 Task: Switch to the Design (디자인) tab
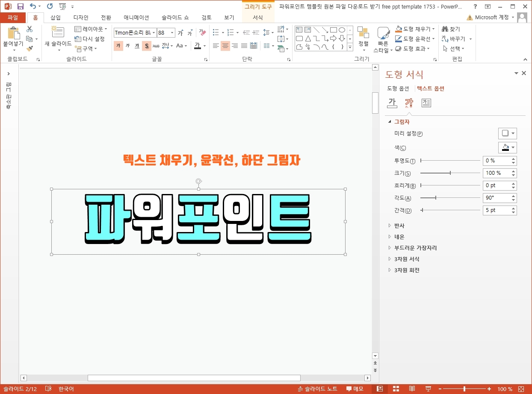pyautogui.click(x=81, y=18)
